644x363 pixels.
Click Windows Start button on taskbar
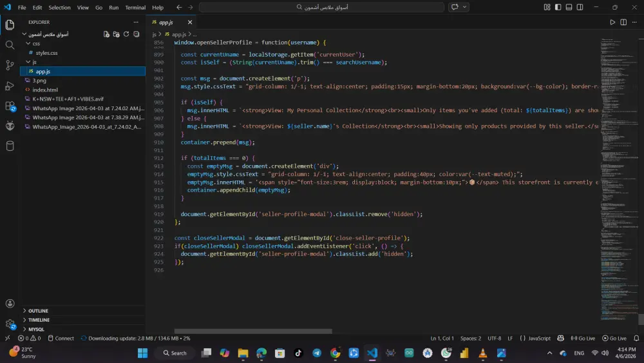[142, 353]
